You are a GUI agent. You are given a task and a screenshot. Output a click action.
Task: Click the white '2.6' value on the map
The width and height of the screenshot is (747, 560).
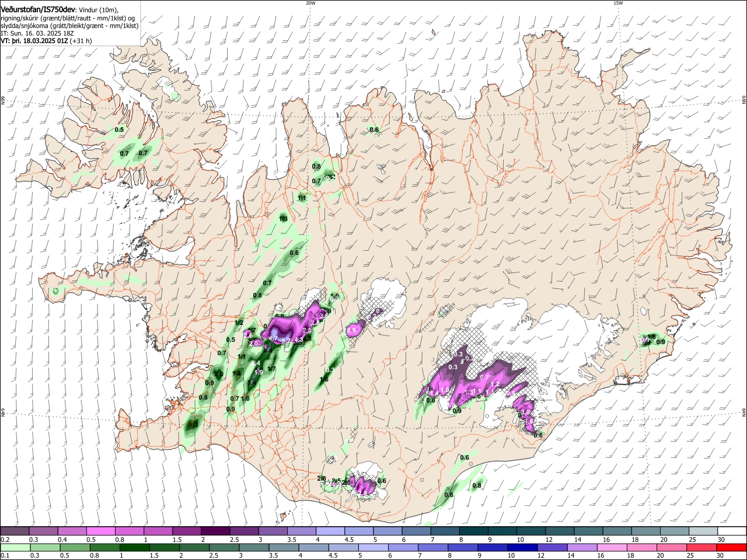(x=248, y=335)
